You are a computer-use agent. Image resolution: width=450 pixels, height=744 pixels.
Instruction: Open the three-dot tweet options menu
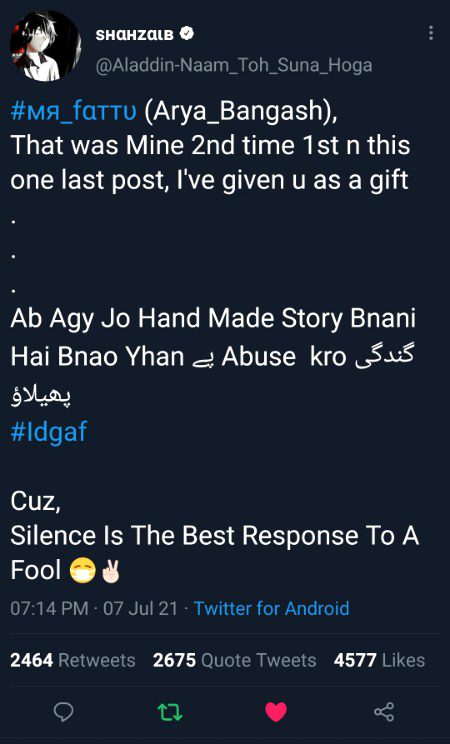[x=431, y=33]
